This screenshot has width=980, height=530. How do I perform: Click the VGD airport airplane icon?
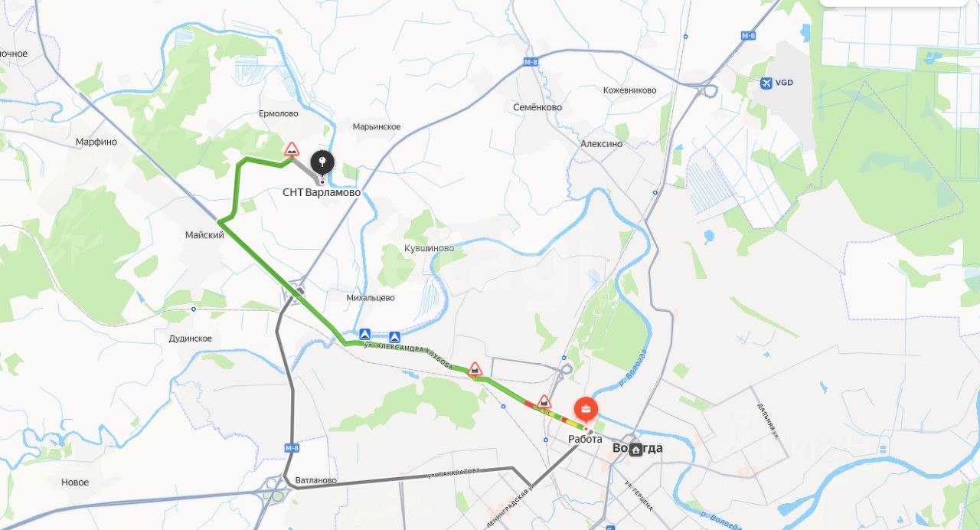(766, 83)
